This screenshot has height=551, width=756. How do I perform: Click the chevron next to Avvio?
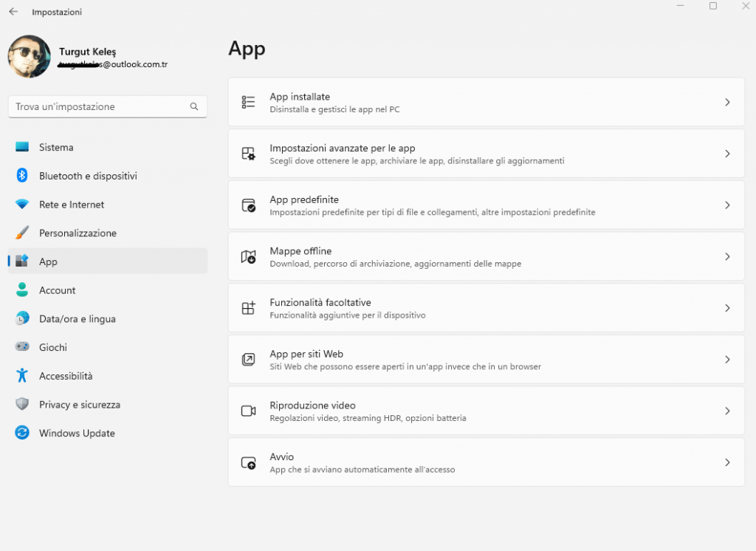pos(727,462)
